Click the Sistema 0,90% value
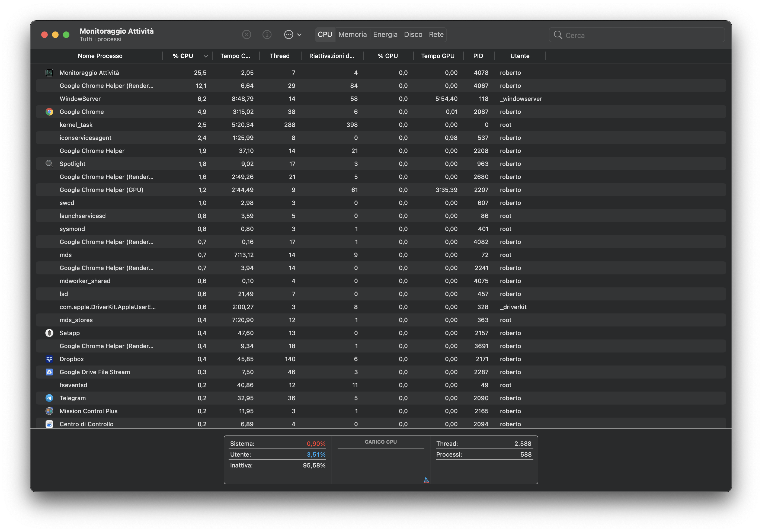762x532 pixels. (316, 444)
